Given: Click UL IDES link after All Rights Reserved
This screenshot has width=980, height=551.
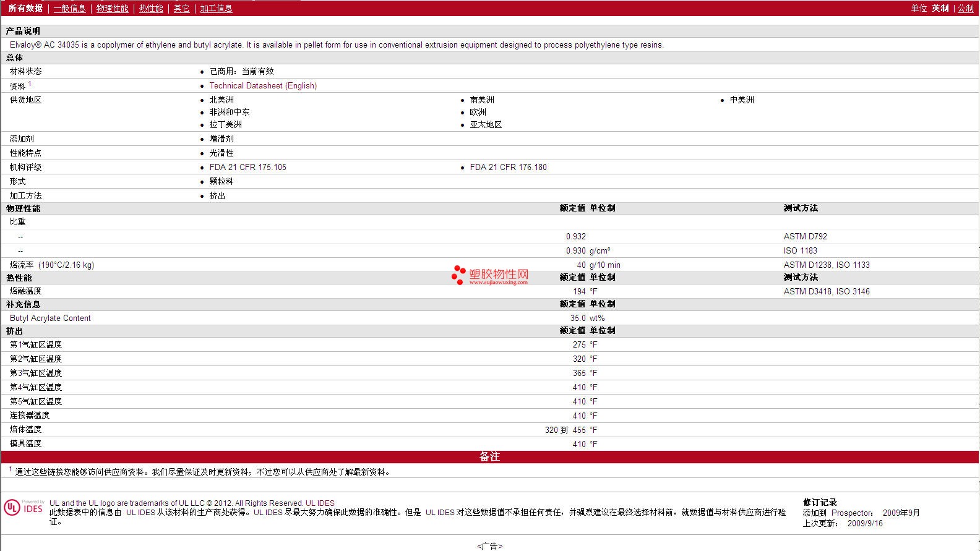Looking at the screenshot, I should click(320, 503).
